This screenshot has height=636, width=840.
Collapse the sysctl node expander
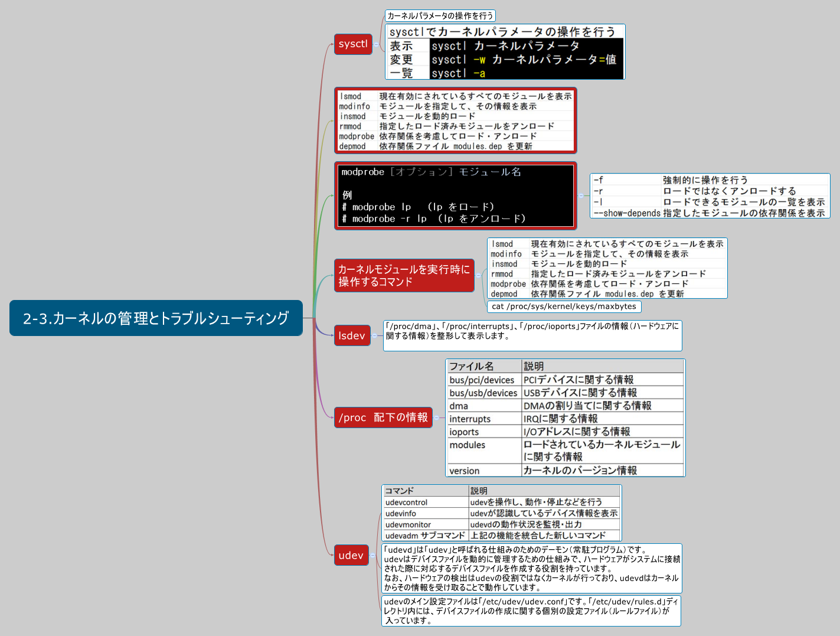click(377, 44)
